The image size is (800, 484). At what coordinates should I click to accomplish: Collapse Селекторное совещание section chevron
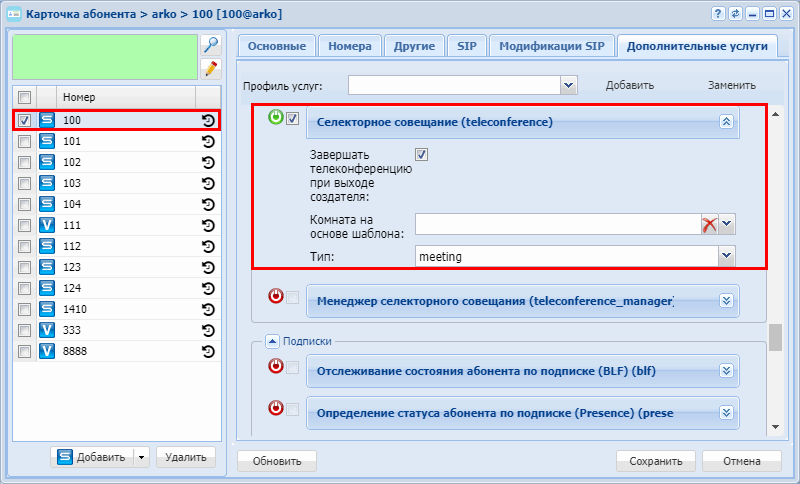pyautogui.click(x=727, y=121)
